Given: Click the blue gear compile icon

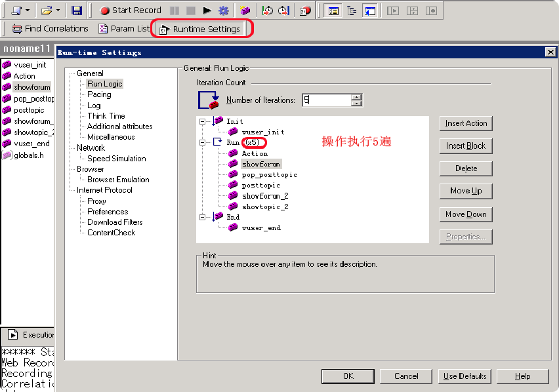Looking at the screenshot, I should point(224,10).
